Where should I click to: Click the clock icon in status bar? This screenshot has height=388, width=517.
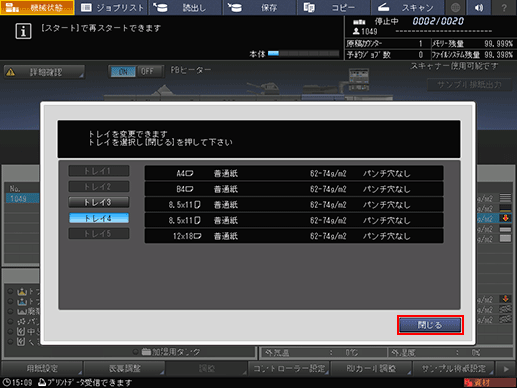pos(6,383)
